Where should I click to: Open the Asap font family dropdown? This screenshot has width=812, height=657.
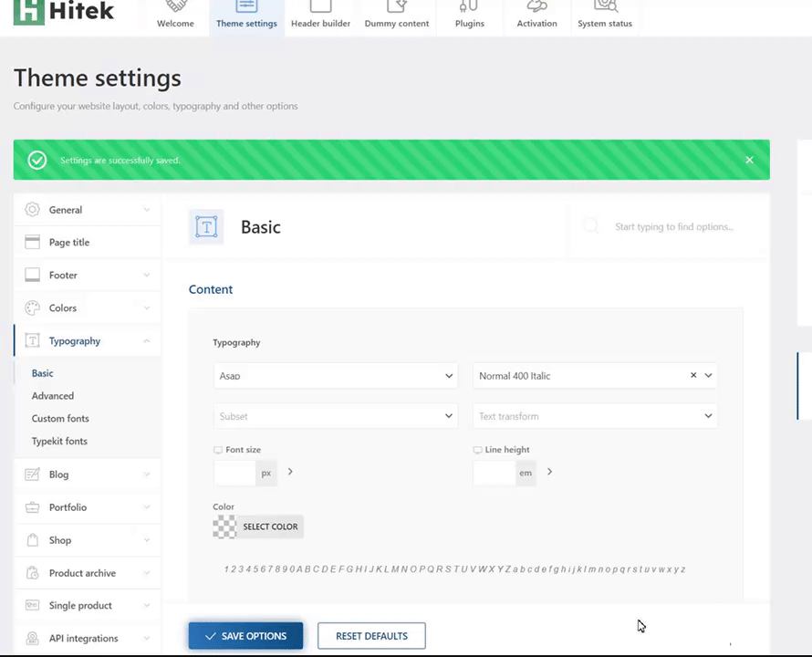[x=336, y=376]
